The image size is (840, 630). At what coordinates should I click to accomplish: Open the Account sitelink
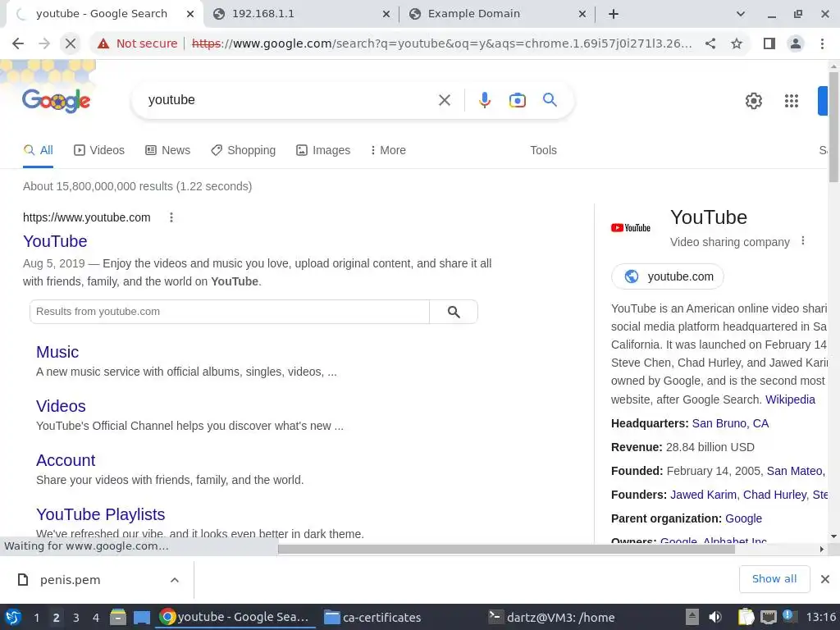tap(66, 460)
